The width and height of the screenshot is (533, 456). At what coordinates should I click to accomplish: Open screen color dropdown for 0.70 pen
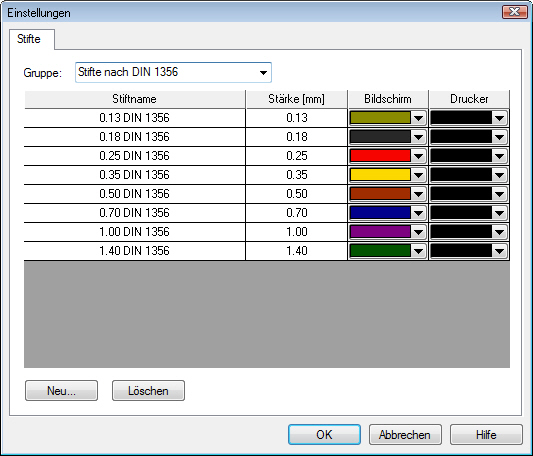coord(418,213)
